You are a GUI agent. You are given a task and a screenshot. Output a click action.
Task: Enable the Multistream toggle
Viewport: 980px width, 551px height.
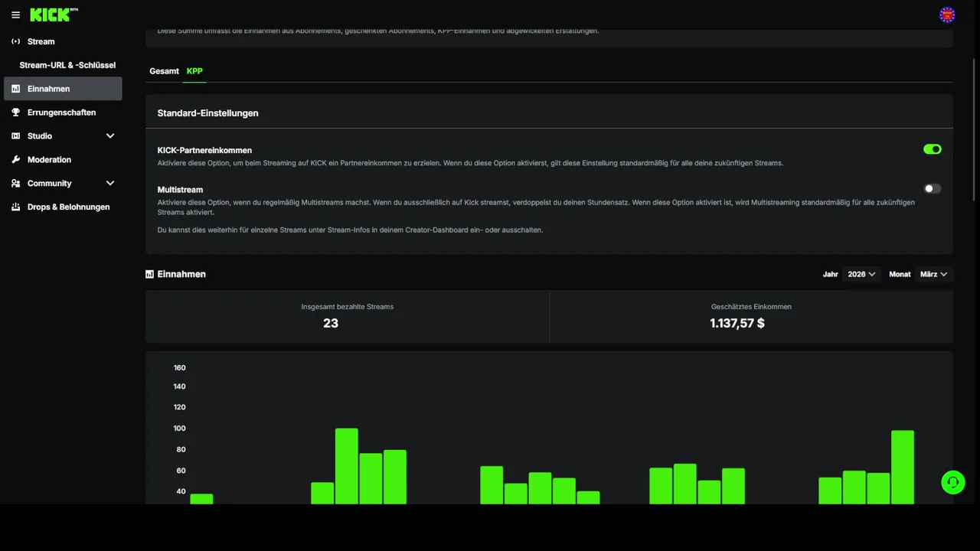(932, 188)
